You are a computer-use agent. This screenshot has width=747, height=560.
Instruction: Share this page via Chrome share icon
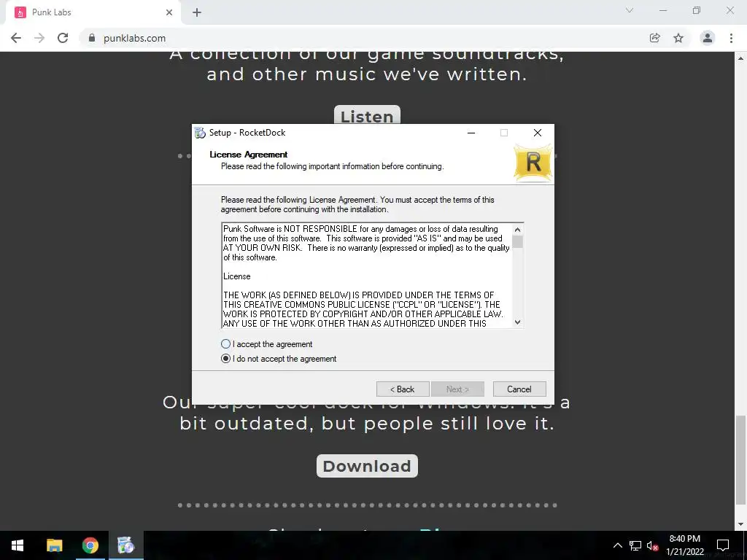tap(655, 38)
